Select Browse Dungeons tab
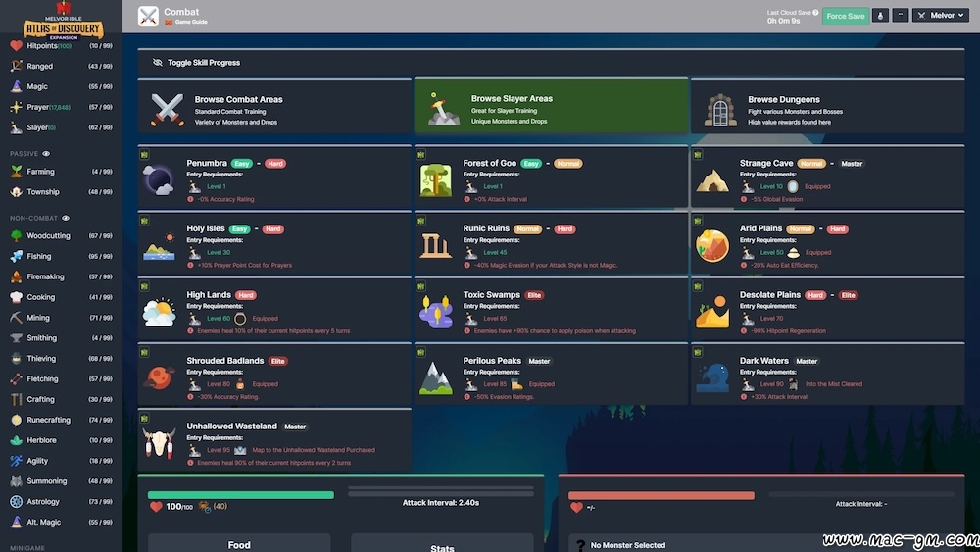Image resolution: width=980 pixels, height=552 pixels. (827, 106)
